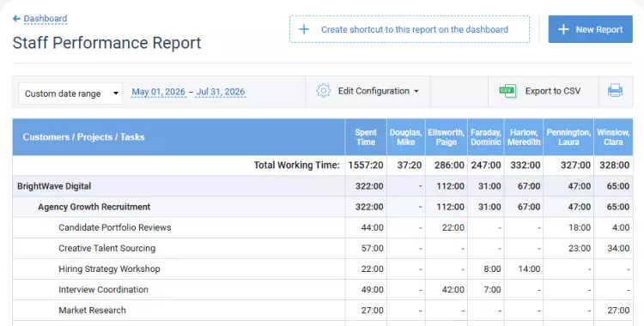Click the plus icon for dashboard shortcut

(304, 29)
